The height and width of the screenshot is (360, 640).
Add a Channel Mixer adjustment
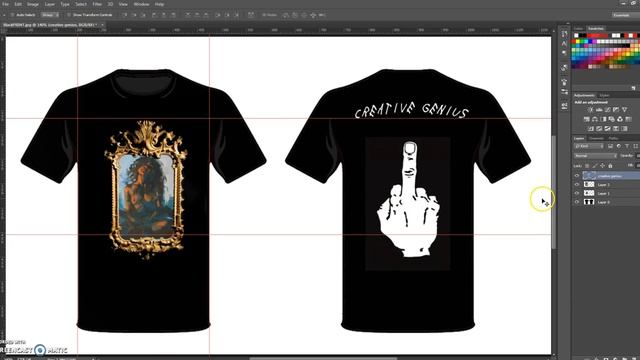[620, 119]
